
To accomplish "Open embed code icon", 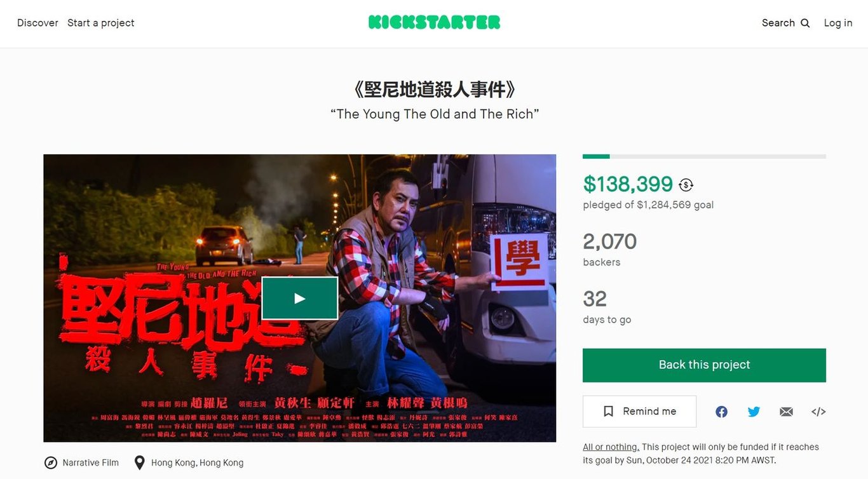I will tap(818, 412).
